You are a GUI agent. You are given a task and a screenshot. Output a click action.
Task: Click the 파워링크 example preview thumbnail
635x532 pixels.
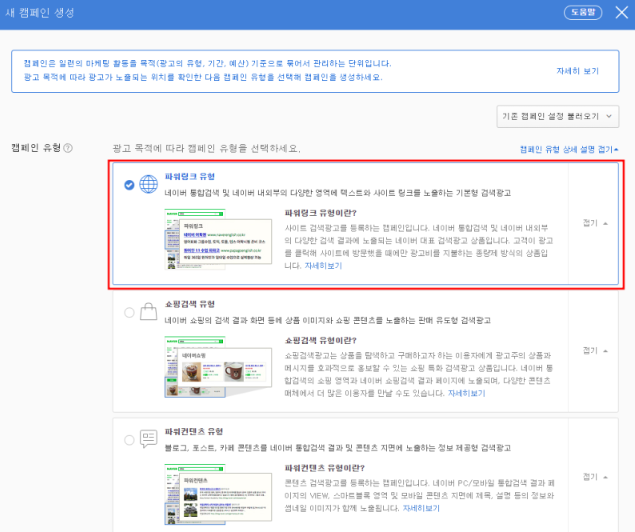(x=218, y=239)
